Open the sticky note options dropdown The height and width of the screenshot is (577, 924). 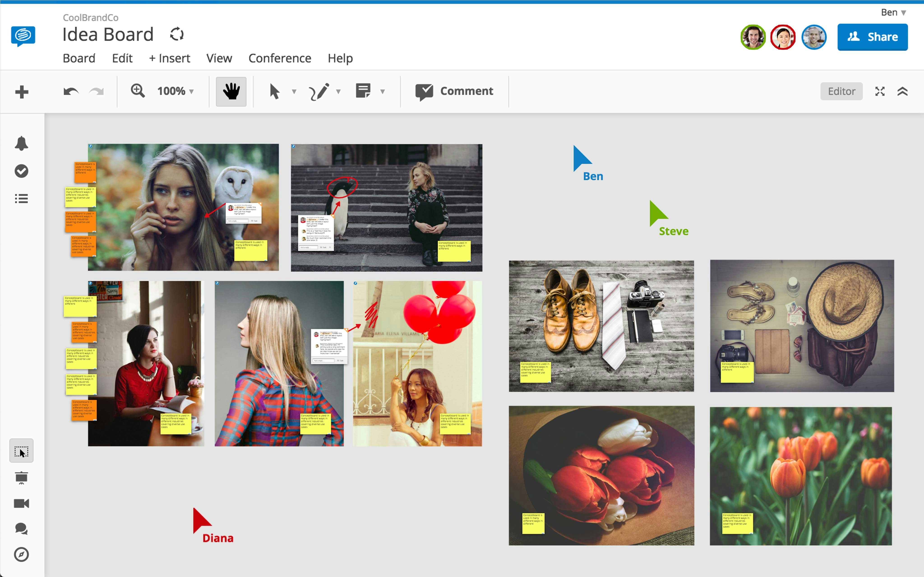382,92
